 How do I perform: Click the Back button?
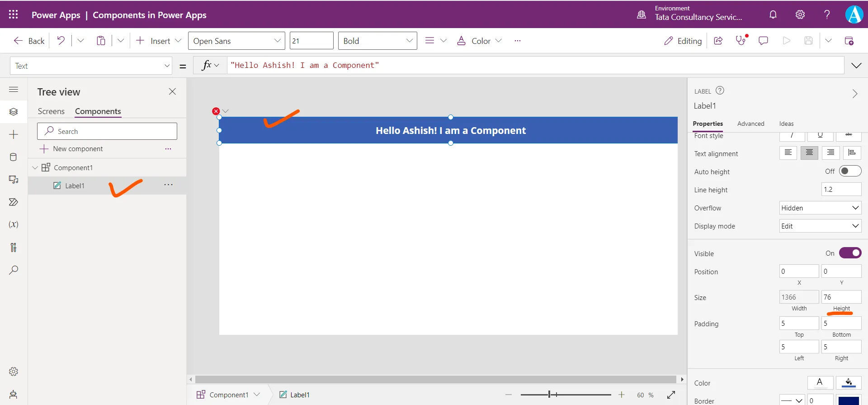29,41
